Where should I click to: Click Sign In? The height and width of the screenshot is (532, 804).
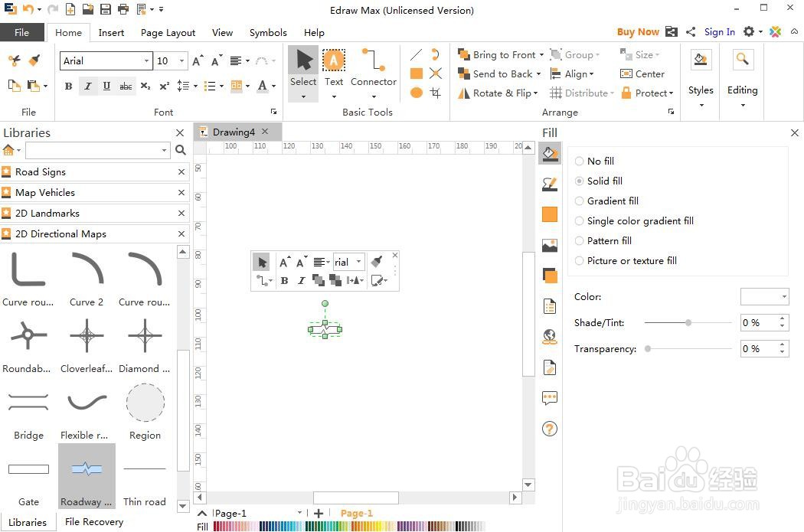720,32
